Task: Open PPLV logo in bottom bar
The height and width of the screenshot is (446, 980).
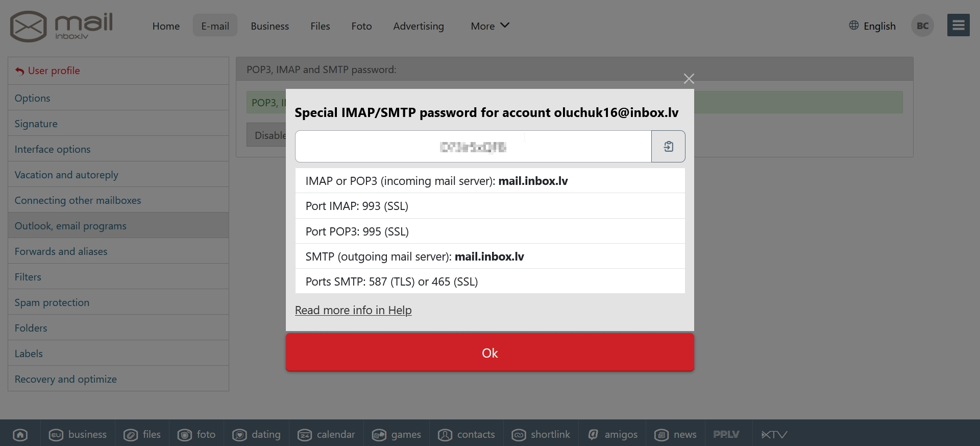Action: [726, 434]
